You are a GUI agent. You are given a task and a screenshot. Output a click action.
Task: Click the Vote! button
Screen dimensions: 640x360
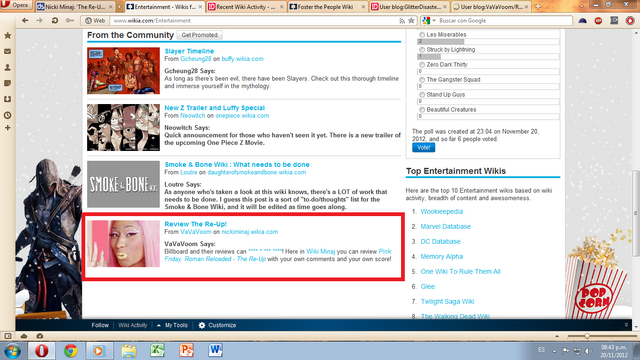(423, 148)
